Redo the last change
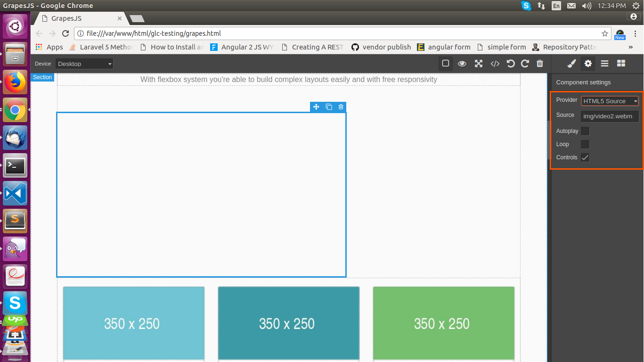 525,63
